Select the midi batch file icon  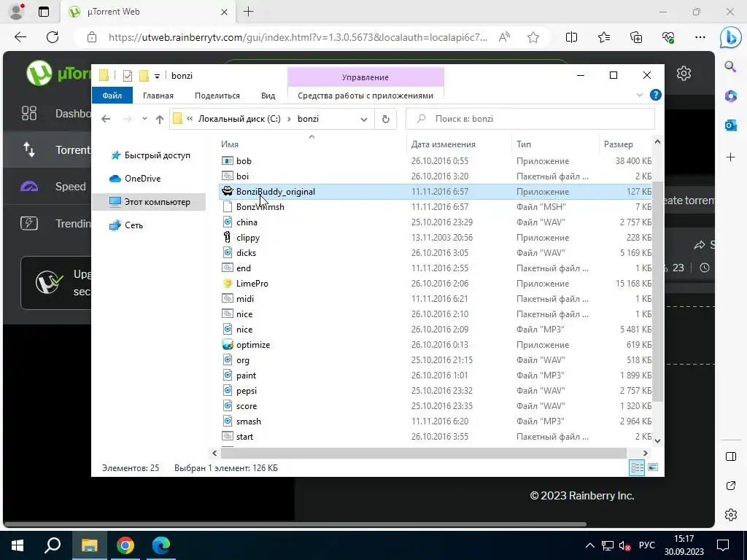tap(228, 298)
